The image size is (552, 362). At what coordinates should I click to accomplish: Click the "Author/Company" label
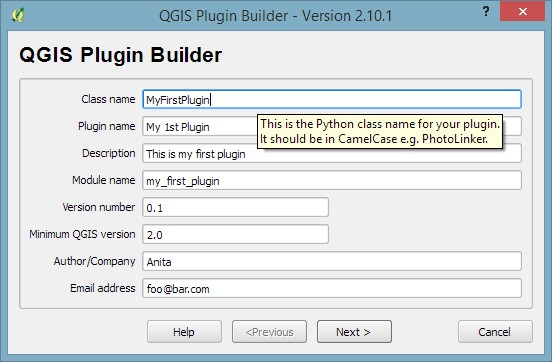point(95,261)
